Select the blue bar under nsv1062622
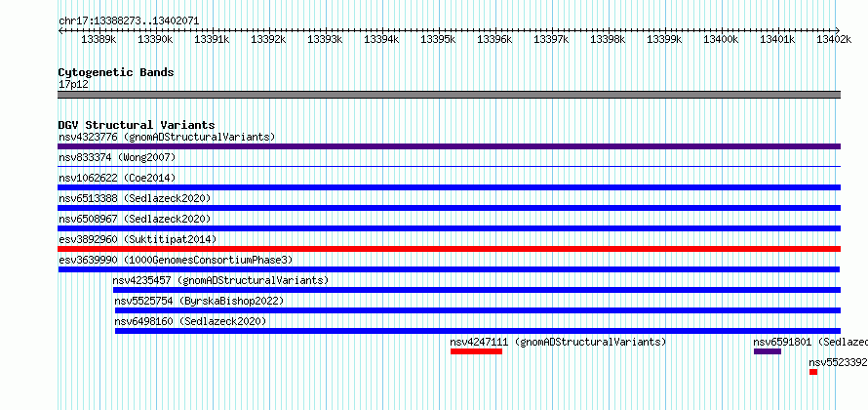Screen dimensions: 868x410 [449, 187]
